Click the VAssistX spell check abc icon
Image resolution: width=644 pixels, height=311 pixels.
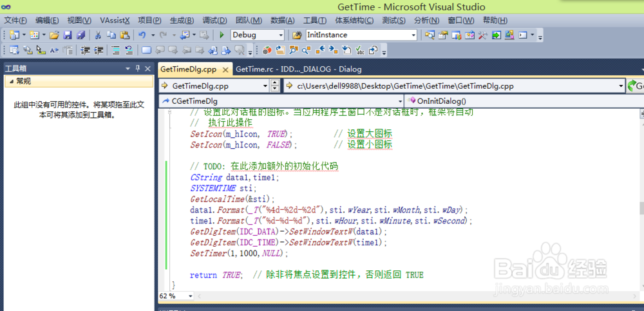click(x=360, y=50)
